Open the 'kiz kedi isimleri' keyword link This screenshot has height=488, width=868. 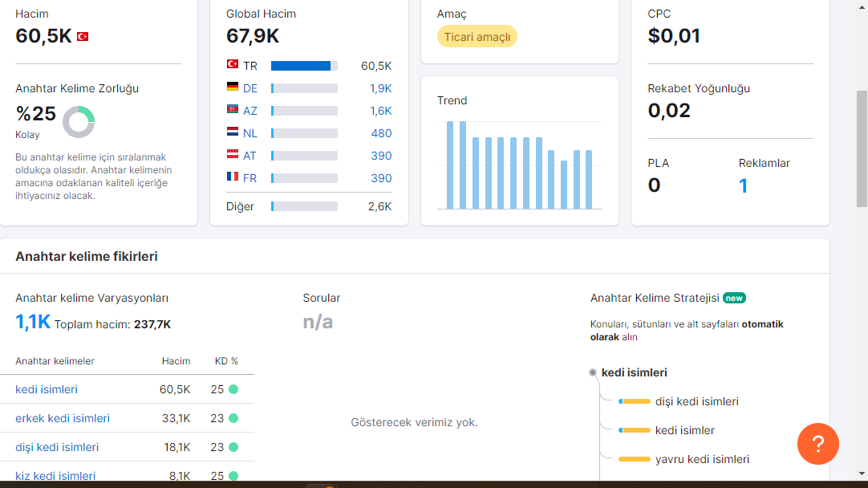tap(55, 475)
